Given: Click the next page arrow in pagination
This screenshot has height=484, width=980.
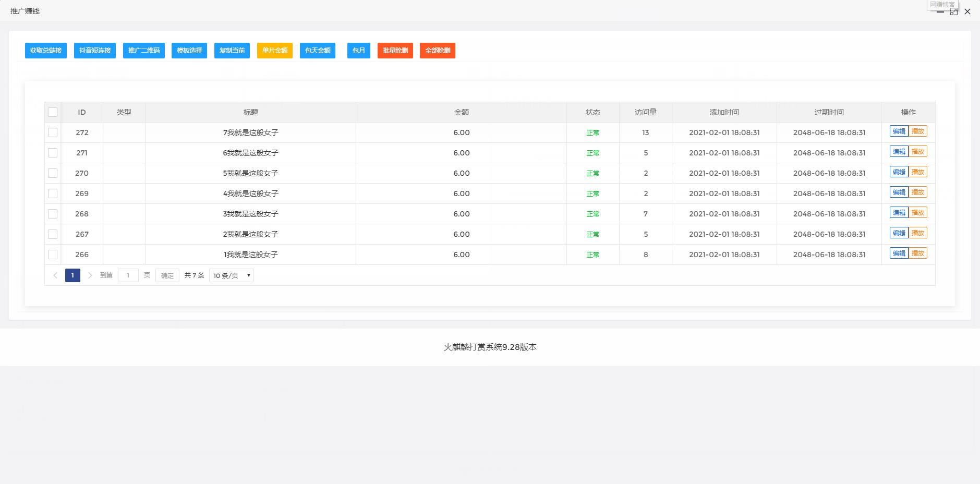Looking at the screenshot, I should (90, 275).
